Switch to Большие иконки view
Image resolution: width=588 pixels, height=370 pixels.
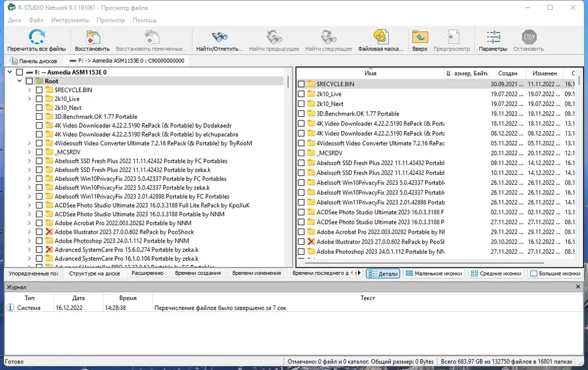(556, 274)
